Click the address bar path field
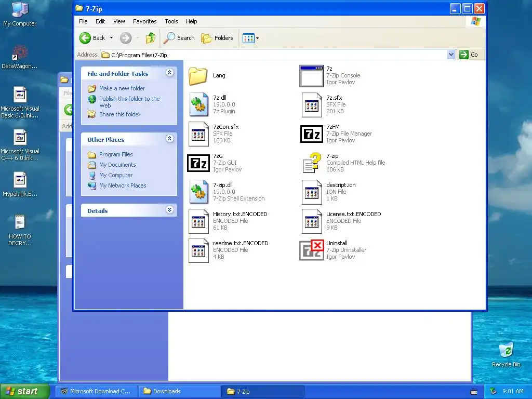 click(x=273, y=55)
